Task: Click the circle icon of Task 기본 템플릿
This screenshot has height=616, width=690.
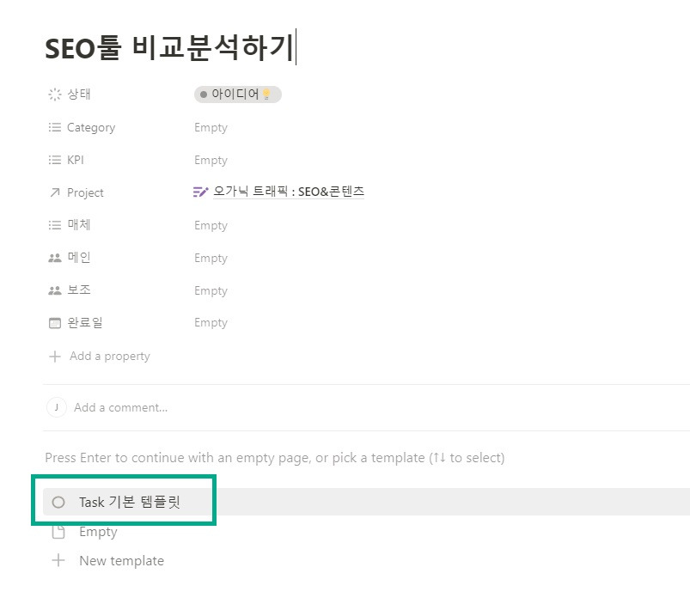Action: pyautogui.click(x=58, y=503)
